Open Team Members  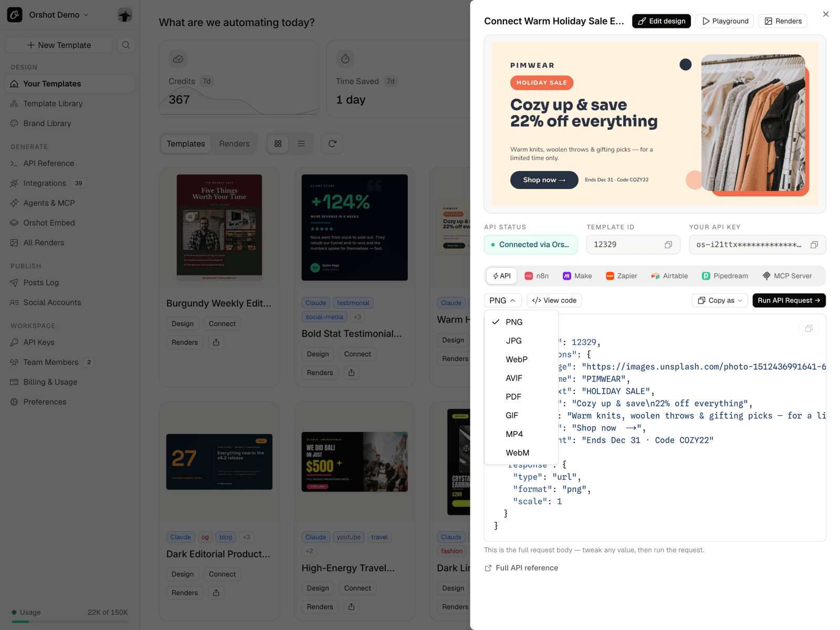pyautogui.click(x=70, y=362)
